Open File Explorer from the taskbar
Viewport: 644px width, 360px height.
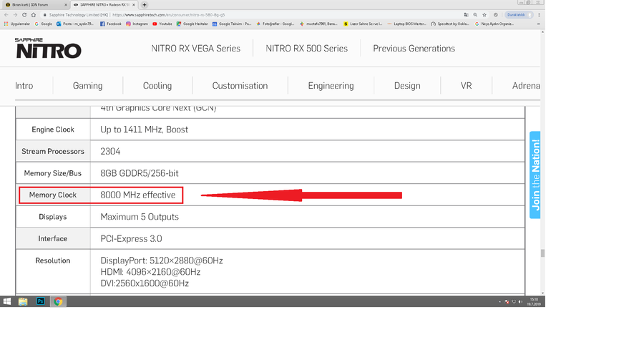coord(23,301)
